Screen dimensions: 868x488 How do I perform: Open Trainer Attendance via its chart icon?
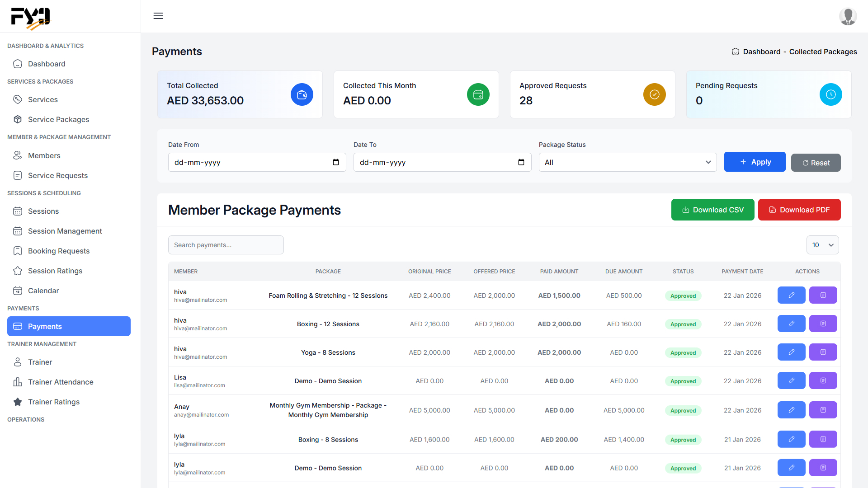[18, 382]
